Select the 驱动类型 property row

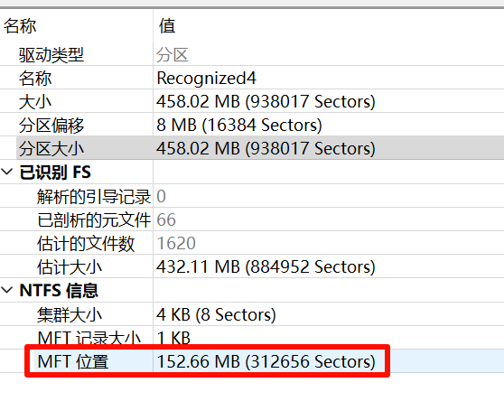coord(252,54)
